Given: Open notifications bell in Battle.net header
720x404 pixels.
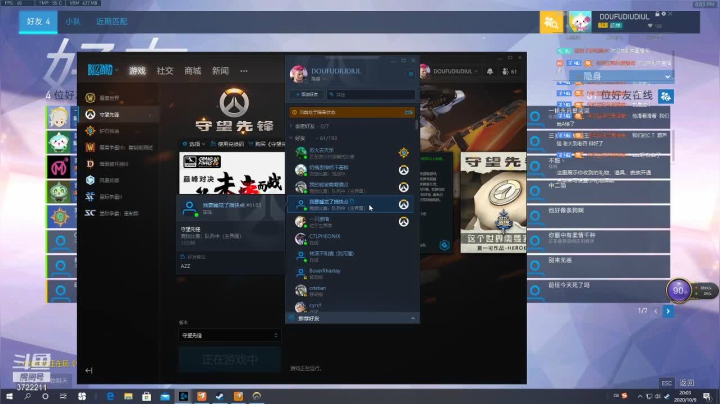Looking at the screenshot, I should 489,71.
